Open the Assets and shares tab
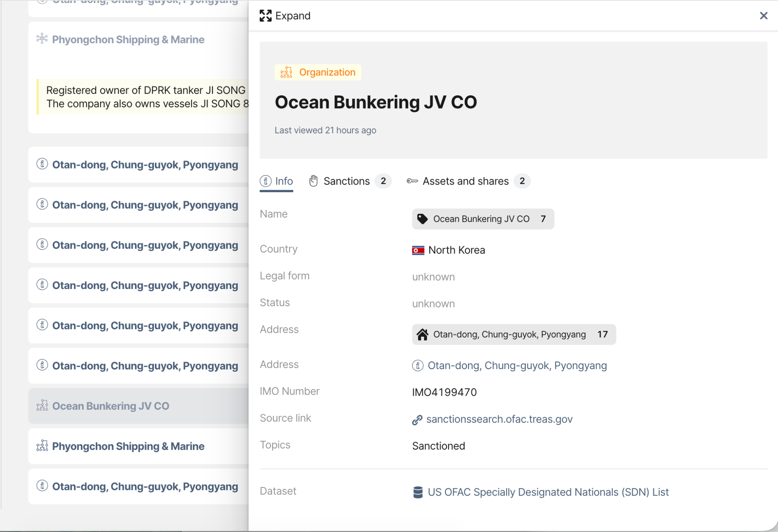 468,182
